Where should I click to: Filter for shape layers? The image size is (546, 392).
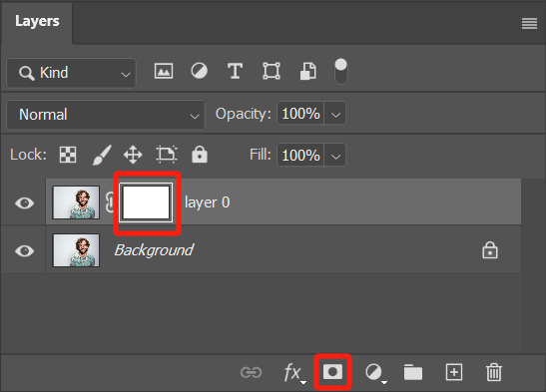pos(272,71)
